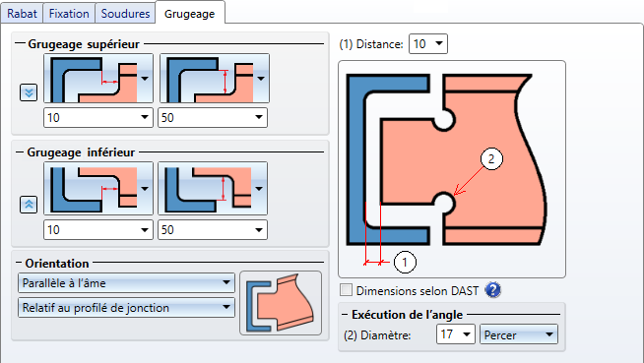644x363 pixels.
Task: Open the upper notch vertical depth image selector
Action: [215, 79]
